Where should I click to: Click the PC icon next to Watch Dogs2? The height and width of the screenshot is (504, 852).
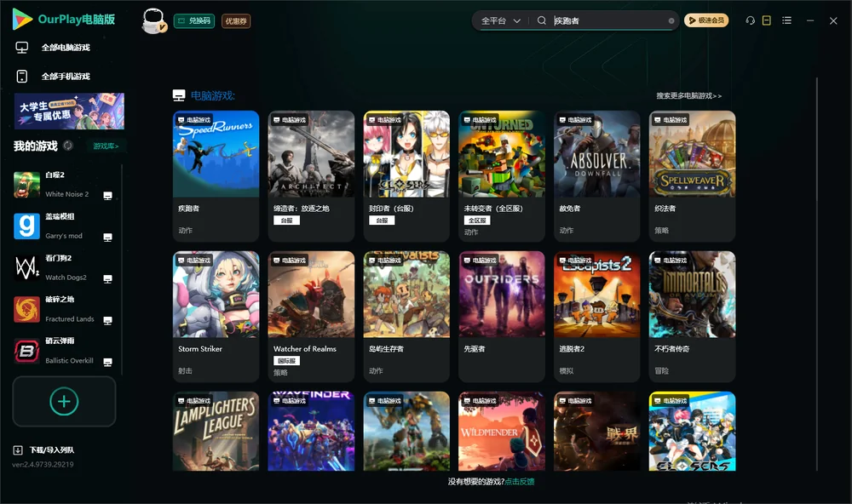tap(107, 278)
